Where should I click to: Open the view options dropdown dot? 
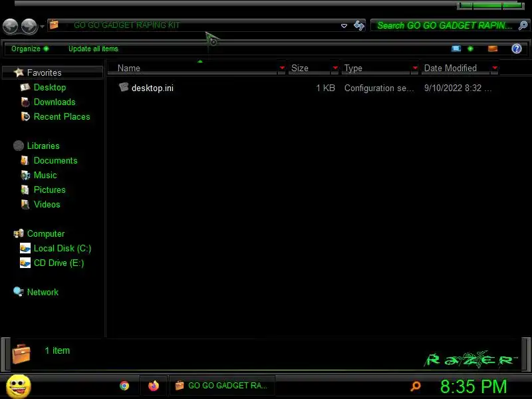470,49
